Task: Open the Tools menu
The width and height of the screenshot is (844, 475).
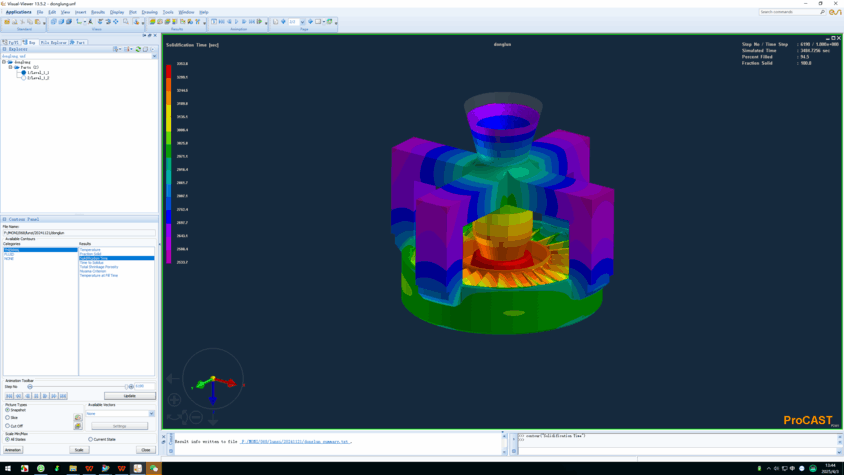Action: coord(168,12)
